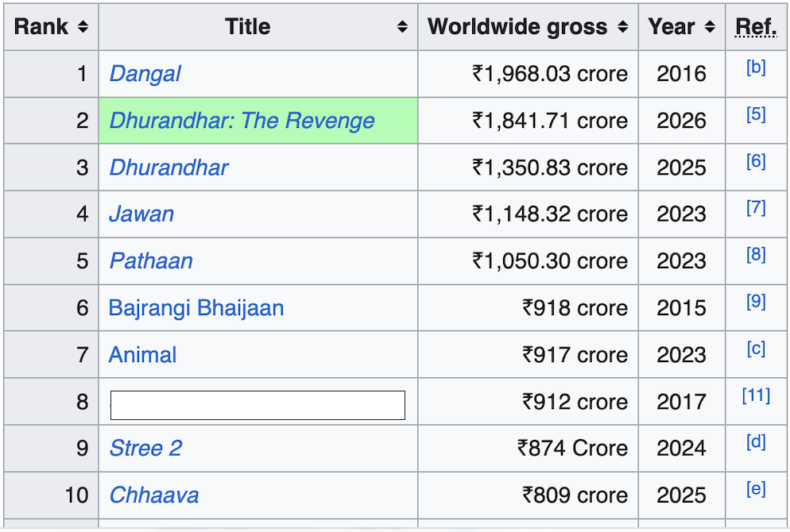Image resolution: width=790 pixels, height=532 pixels.
Task: Open Bajrangi Bhaijaan link
Action: point(196,308)
